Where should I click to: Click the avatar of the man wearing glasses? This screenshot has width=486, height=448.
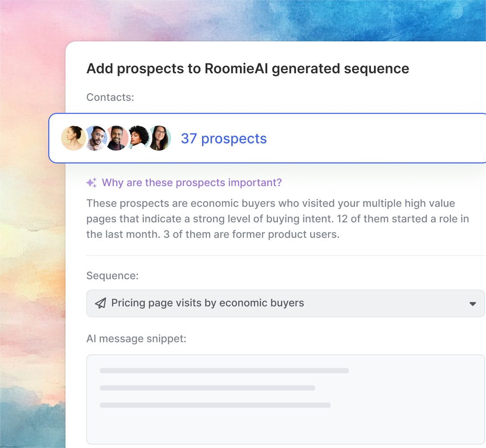coord(96,138)
